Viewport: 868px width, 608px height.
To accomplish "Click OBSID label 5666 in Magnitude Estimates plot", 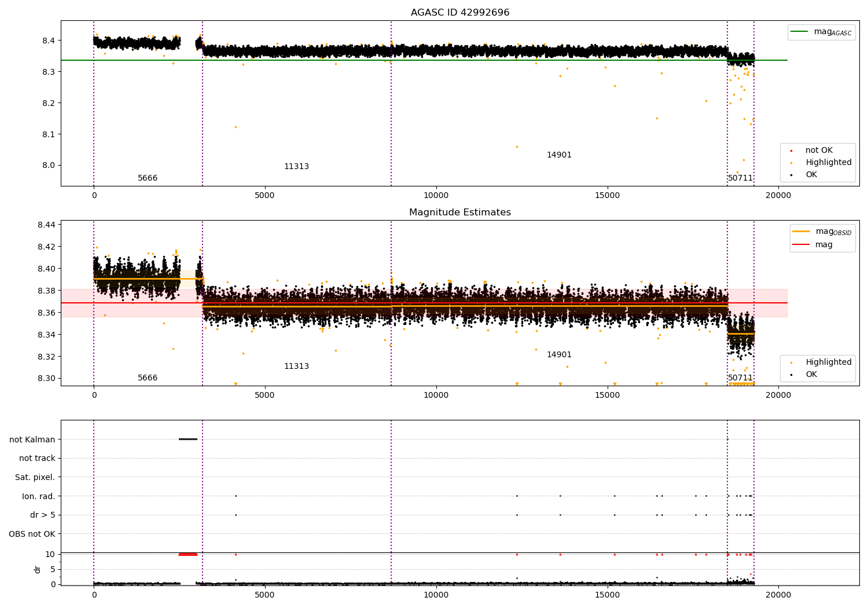I will point(148,378).
